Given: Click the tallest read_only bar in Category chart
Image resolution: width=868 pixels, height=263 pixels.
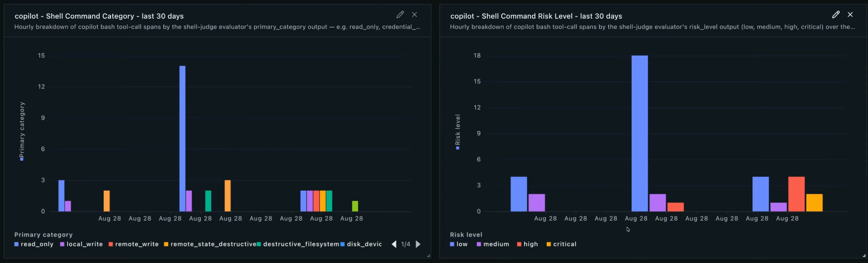Looking at the screenshot, I should click(x=182, y=139).
